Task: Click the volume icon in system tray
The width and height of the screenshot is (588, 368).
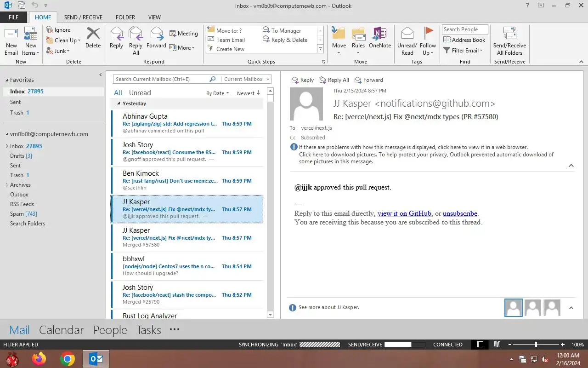Action: pos(545,359)
